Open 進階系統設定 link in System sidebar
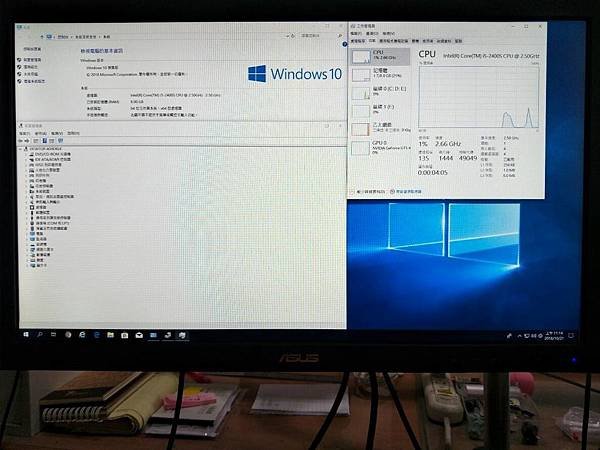Image resolution: width=600 pixels, height=450 pixels. point(34,82)
